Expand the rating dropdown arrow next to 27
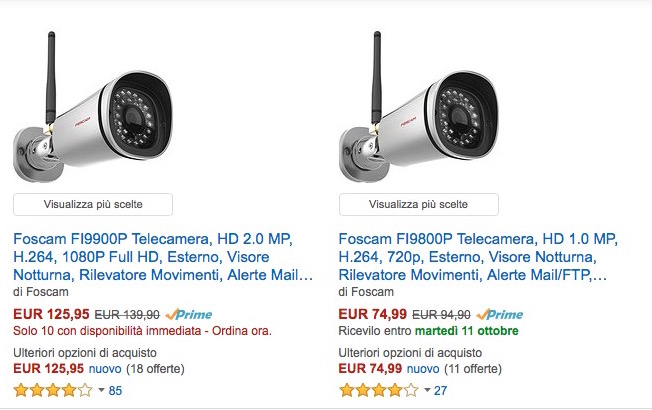This screenshot has height=410, width=652. (428, 390)
